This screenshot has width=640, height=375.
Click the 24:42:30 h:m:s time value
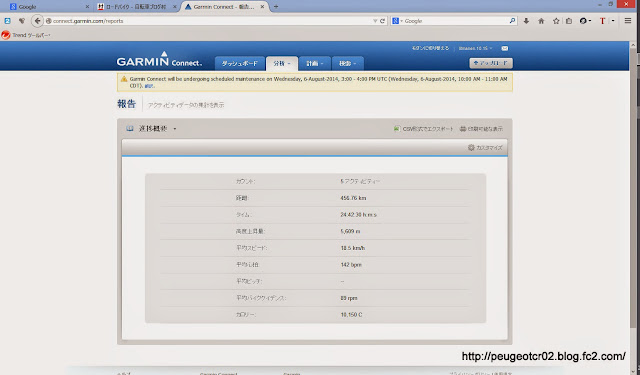coord(358,215)
